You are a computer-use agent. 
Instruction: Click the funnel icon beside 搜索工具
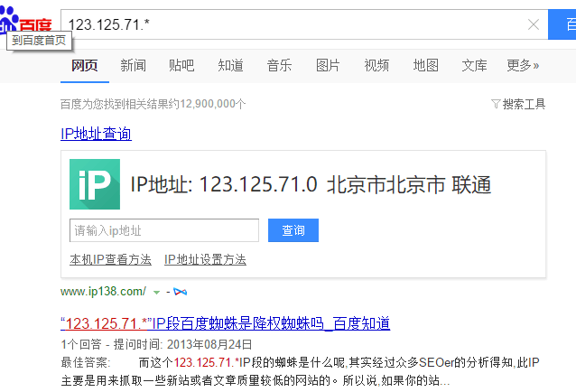pos(496,105)
